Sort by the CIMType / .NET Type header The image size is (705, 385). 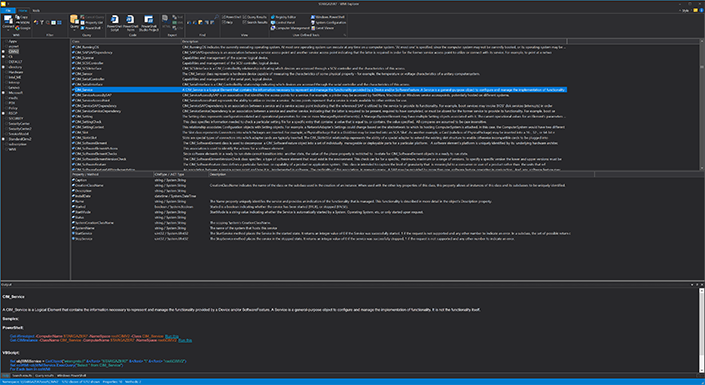[181, 174]
